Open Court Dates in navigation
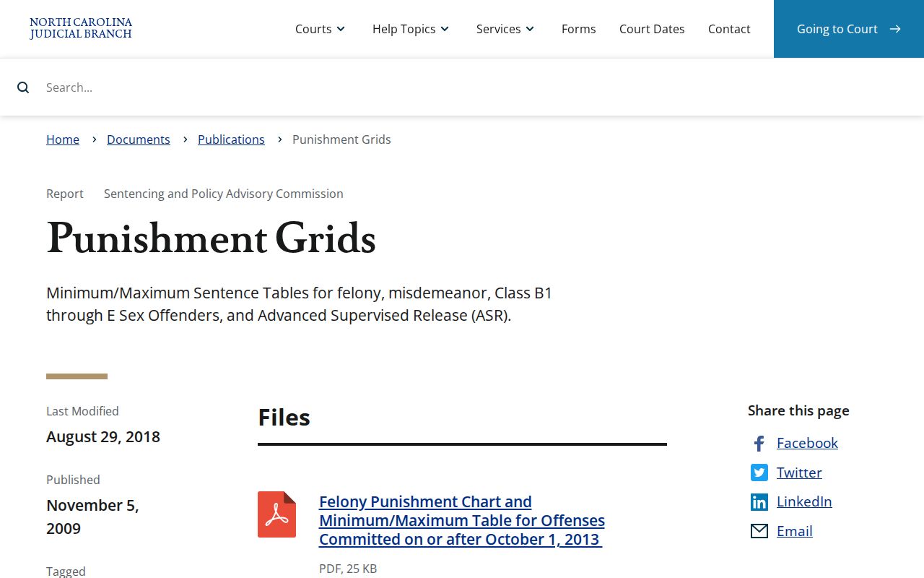This screenshot has height=578, width=924. tap(652, 29)
